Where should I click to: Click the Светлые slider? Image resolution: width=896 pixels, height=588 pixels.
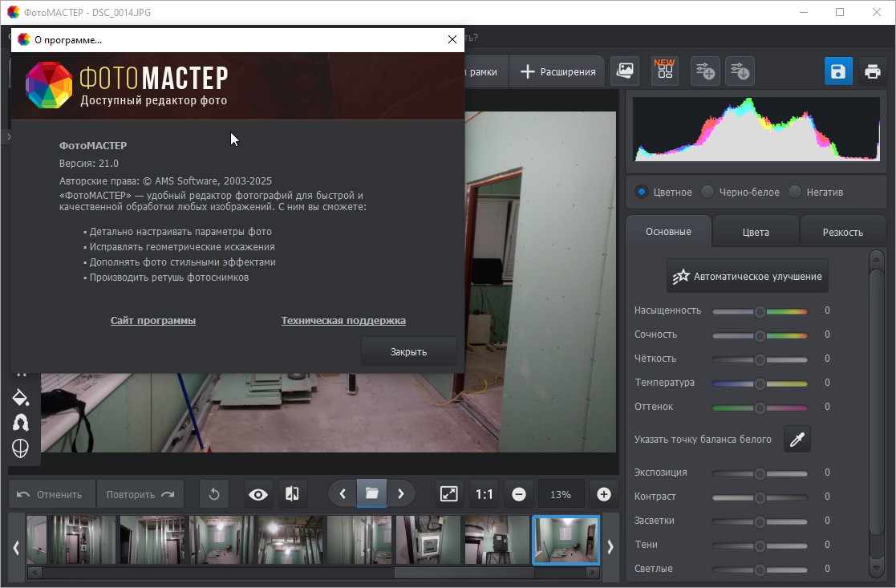coord(760,570)
